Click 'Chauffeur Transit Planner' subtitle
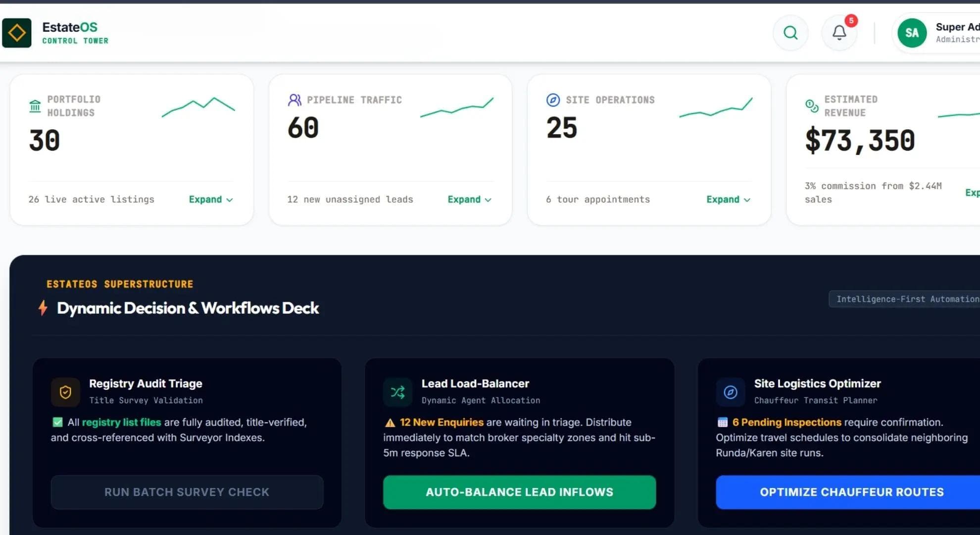980x535 pixels. tap(816, 400)
